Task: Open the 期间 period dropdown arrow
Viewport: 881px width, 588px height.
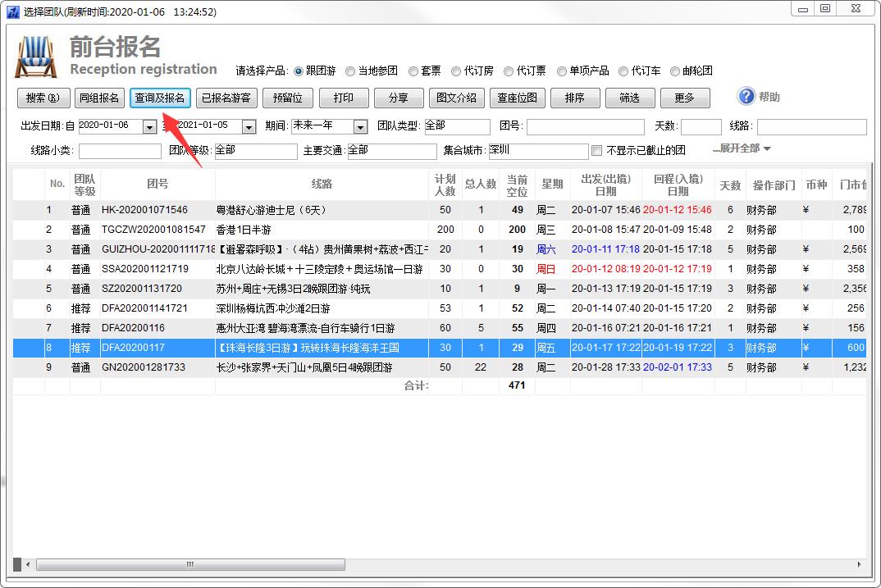Action: coord(360,126)
